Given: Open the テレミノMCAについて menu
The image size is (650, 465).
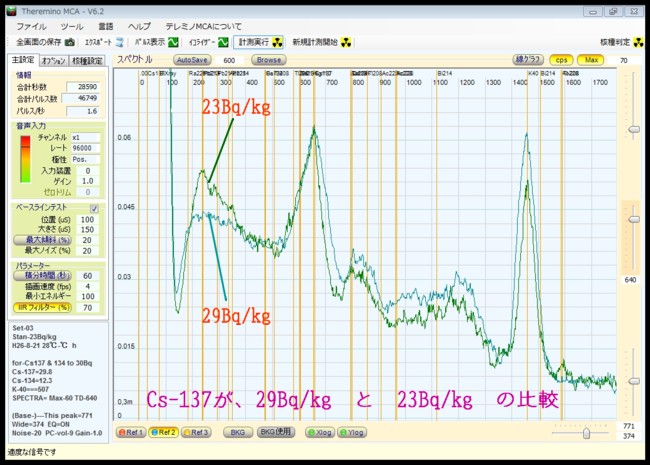Looking at the screenshot, I should [204, 27].
